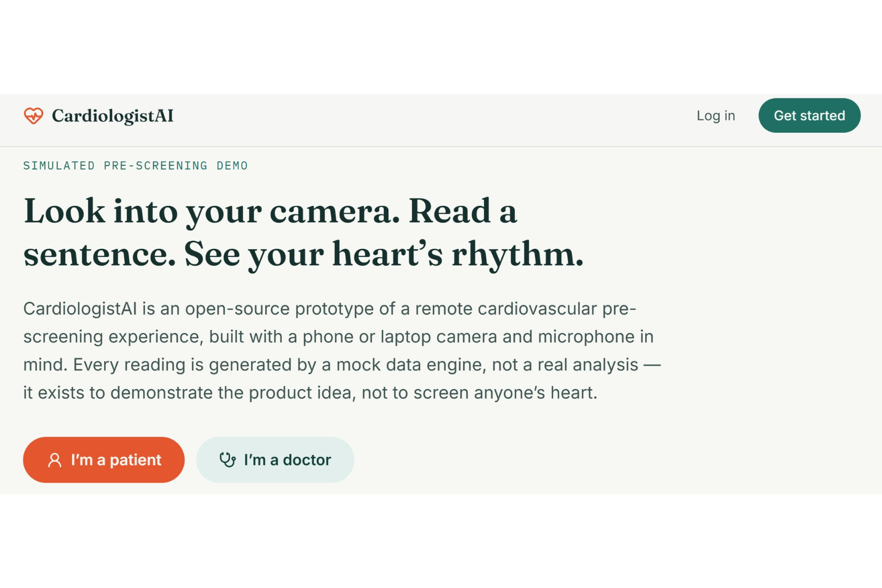The height and width of the screenshot is (588, 882).
Task: Click the heart pulse logo icon
Action: [x=33, y=115]
